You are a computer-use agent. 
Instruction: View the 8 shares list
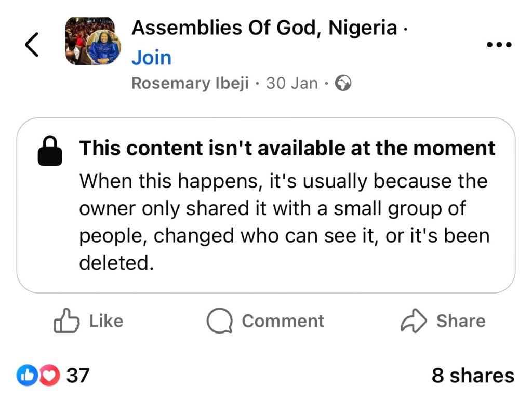coord(472,375)
